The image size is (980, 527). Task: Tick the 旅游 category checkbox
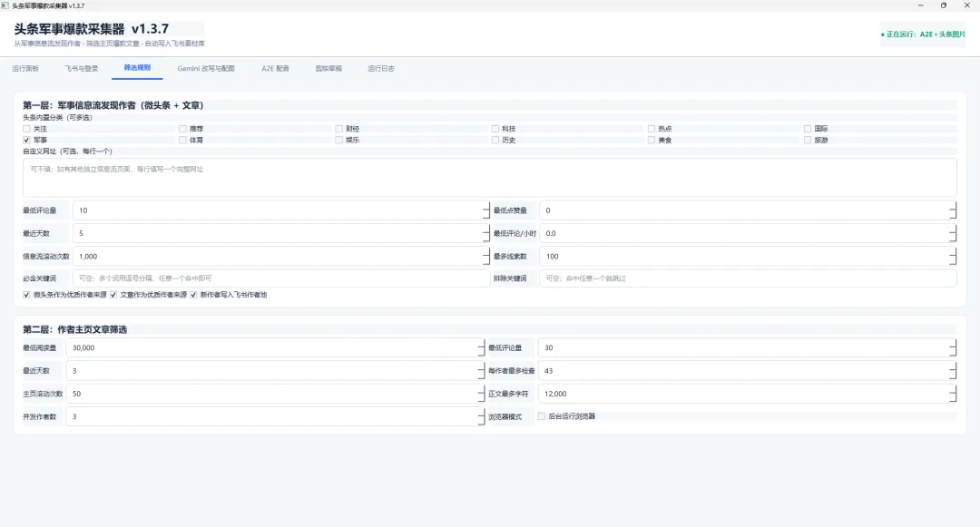pyautogui.click(x=808, y=140)
